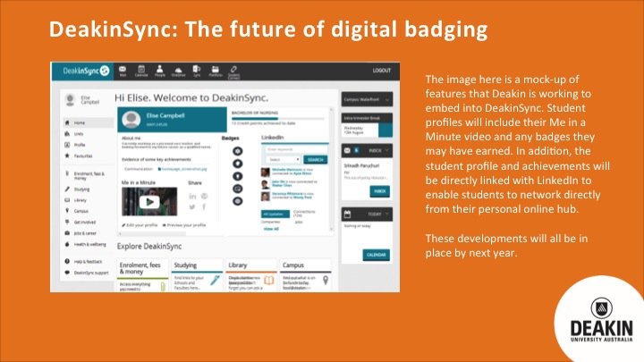The image size is (644, 362).
Task: Click the map pin icon on Campus card
Action: (326, 281)
